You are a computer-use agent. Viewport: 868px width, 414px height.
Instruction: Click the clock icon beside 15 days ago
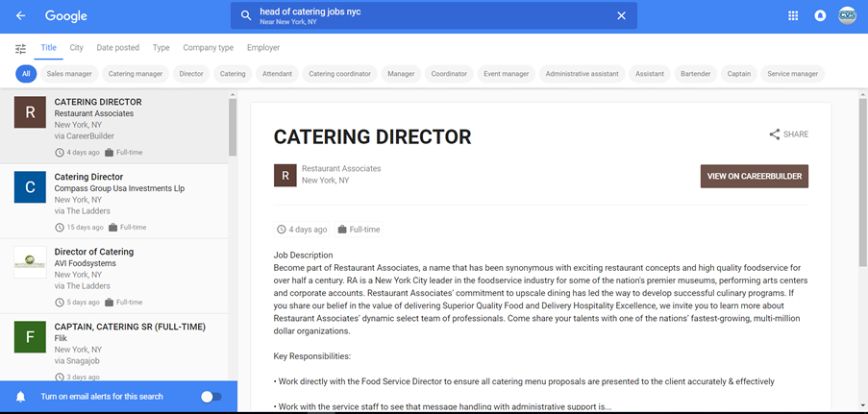pyautogui.click(x=60, y=227)
